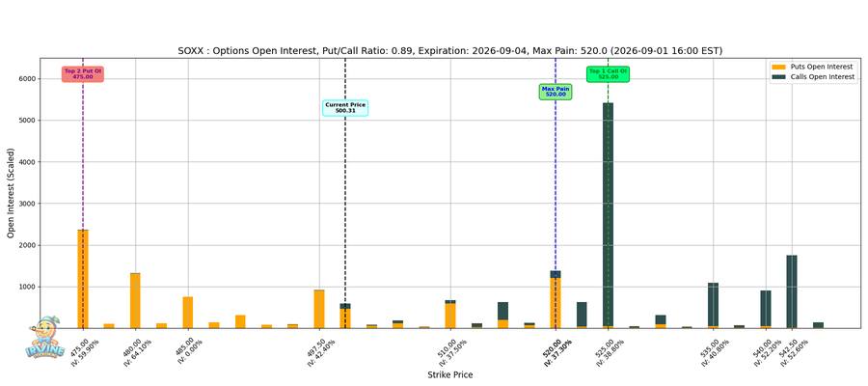The height and width of the screenshot is (386, 868).
Task: Click the put bar at strike 497.50
Action: pyautogui.click(x=319, y=309)
